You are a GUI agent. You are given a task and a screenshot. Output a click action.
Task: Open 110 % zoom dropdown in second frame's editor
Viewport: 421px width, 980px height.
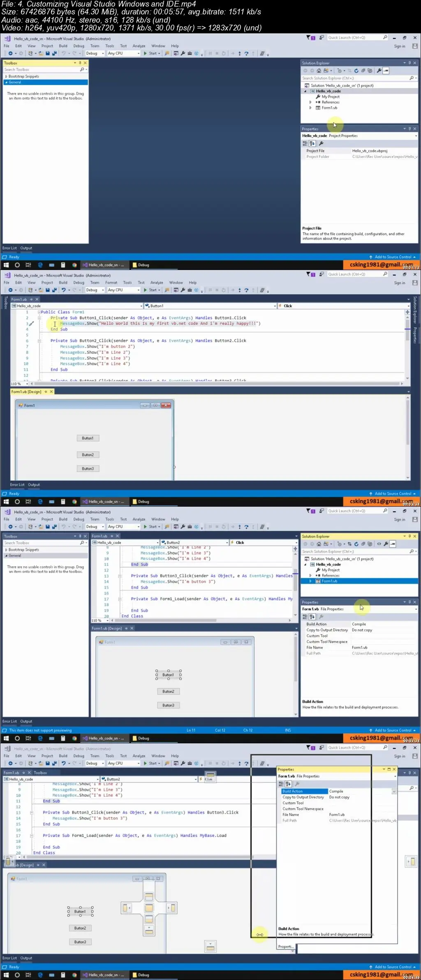[20, 384]
